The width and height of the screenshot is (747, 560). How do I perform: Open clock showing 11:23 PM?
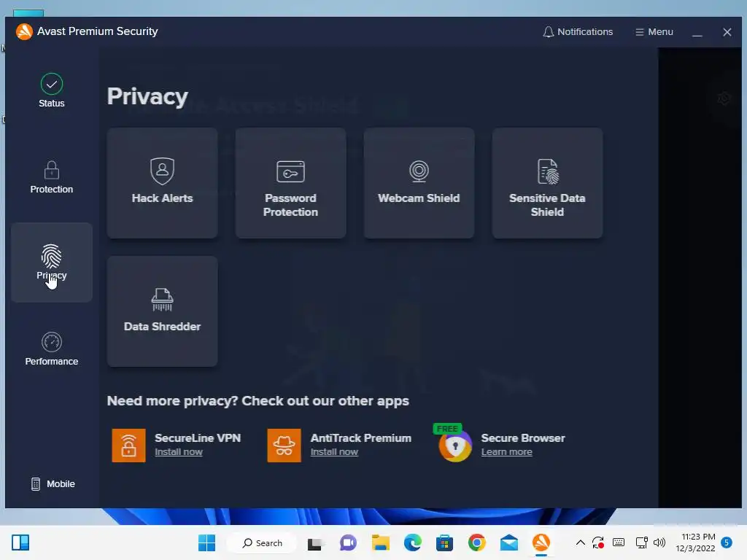(695, 542)
